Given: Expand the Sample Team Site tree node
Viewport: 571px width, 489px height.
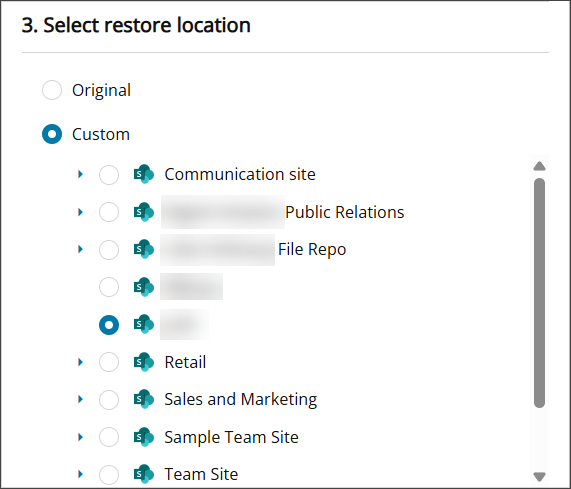Looking at the screenshot, I should pos(80,437).
